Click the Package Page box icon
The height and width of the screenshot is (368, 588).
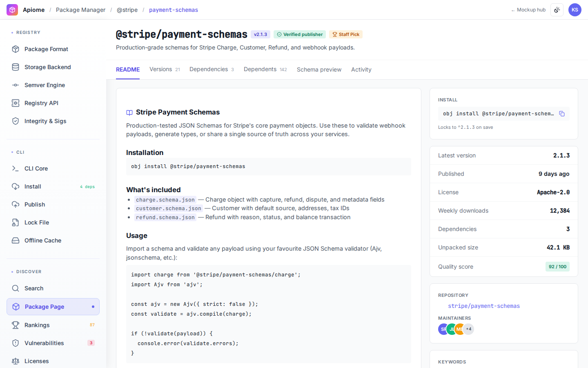(x=16, y=307)
